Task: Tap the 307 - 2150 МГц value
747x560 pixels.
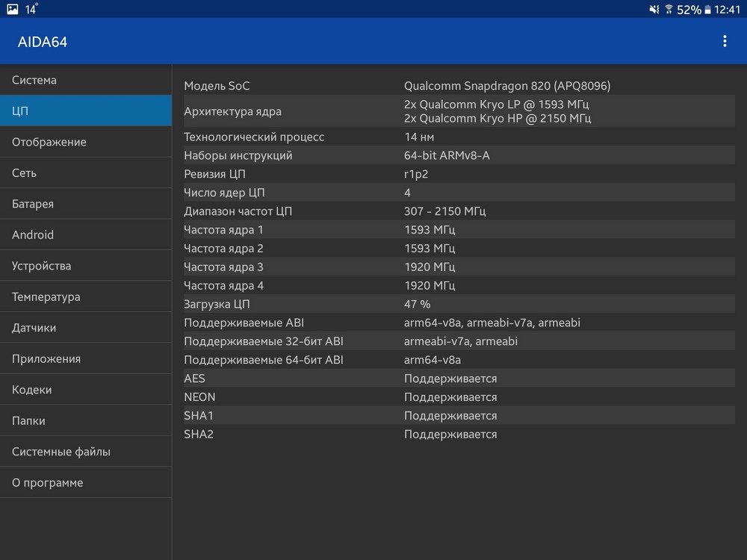Action: (445, 211)
